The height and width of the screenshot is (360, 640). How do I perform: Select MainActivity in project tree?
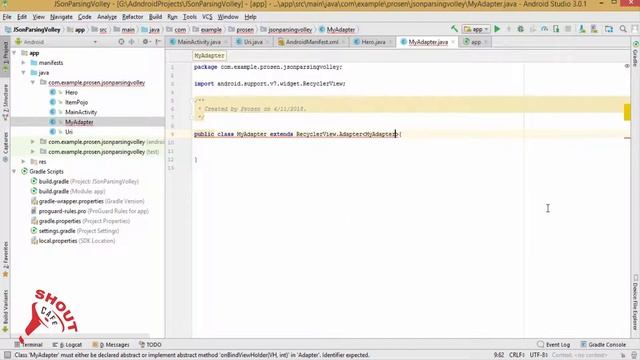pyautogui.click(x=81, y=112)
